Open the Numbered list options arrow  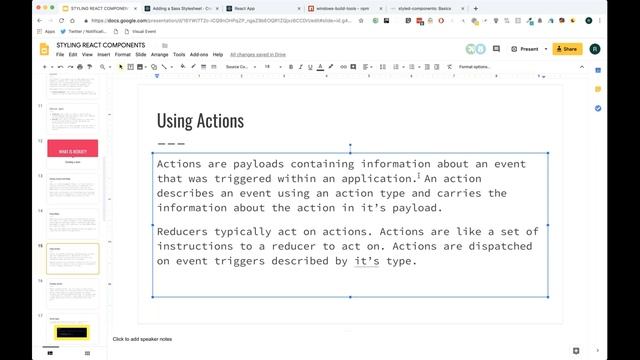(x=403, y=67)
